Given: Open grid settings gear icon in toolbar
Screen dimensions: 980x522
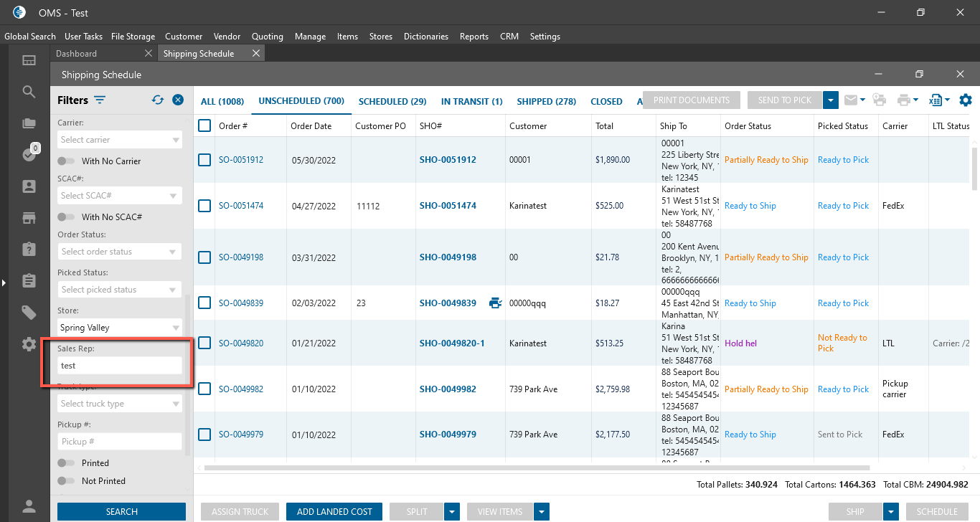Looking at the screenshot, I should [x=966, y=100].
